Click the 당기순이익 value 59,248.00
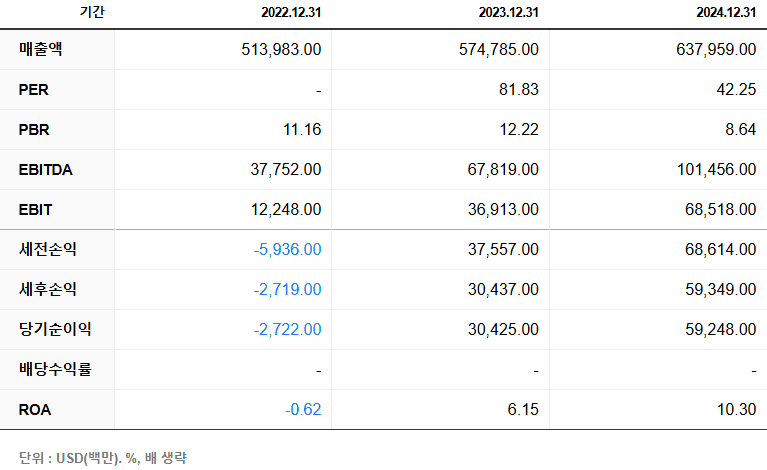This screenshot has height=470, width=767. point(721,330)
